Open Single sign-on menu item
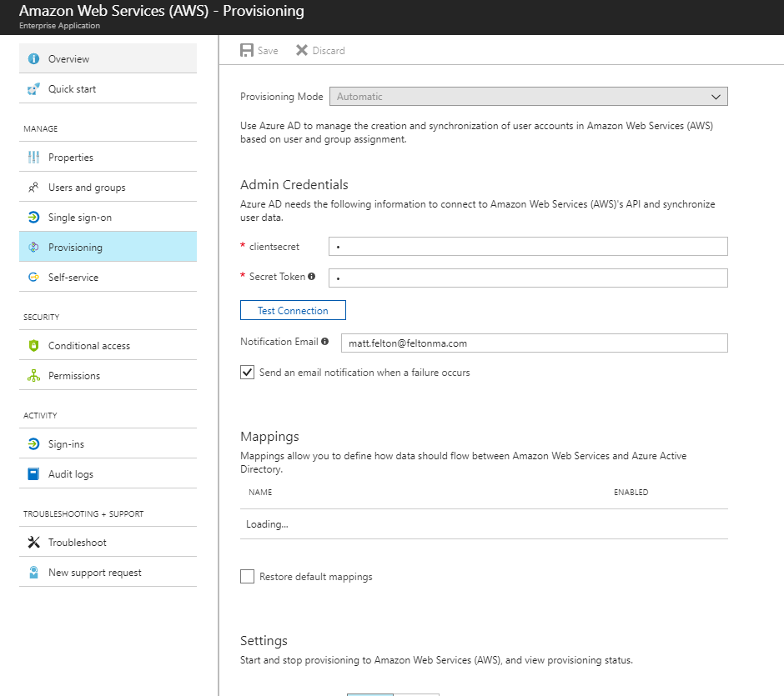This screenshot has height=696, width=784. click(108, 218)
